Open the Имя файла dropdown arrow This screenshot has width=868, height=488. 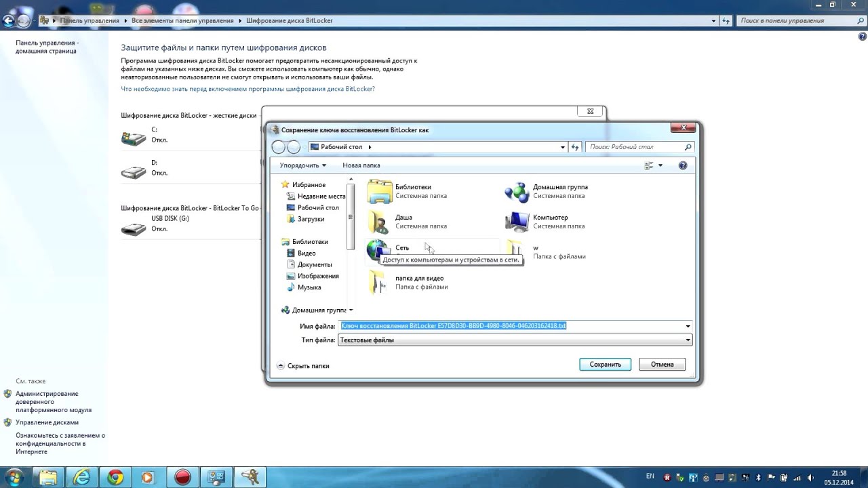click(688, 326)
